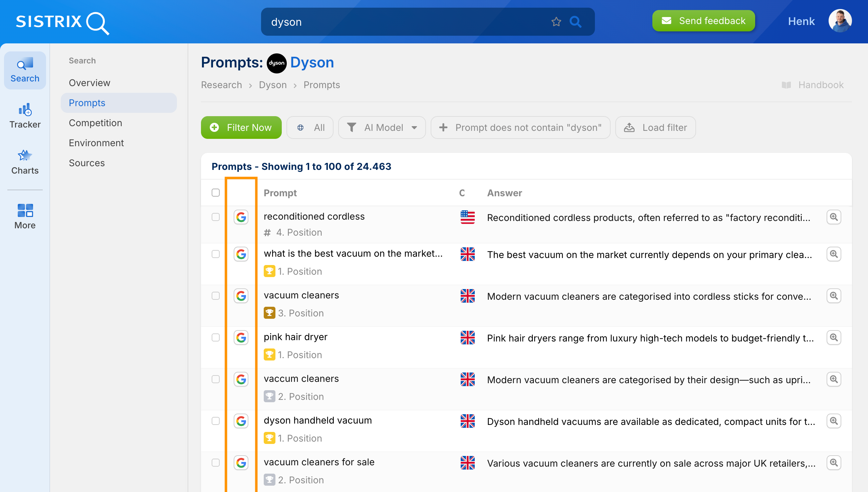The image size is (868, 492).
Task: Open the magnifier for the 'vacuum cleaners' answer
Action: (834, 296)
